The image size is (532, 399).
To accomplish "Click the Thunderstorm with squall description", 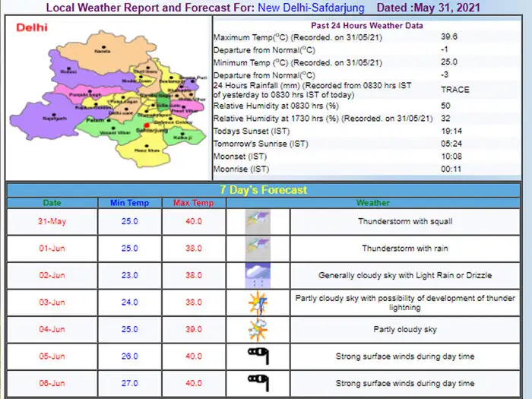I will tap(405, 221).
